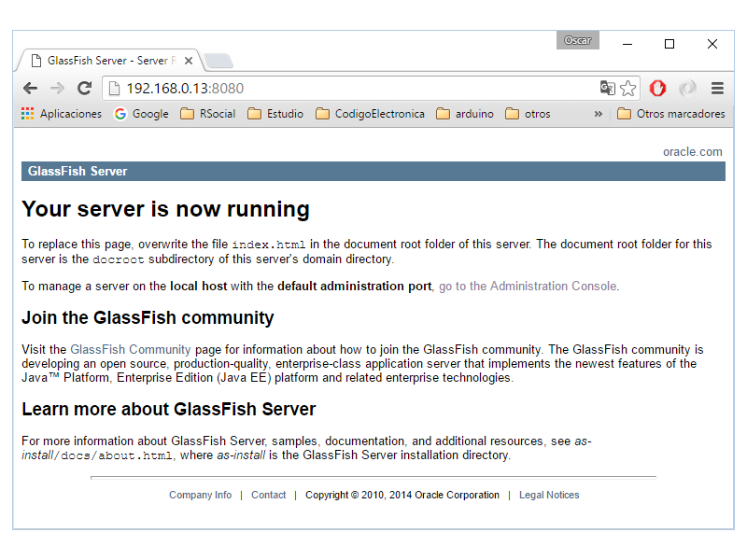
Task: Open the otros bookmark folder
Action: pyautogui.click(x=528, y=114)
